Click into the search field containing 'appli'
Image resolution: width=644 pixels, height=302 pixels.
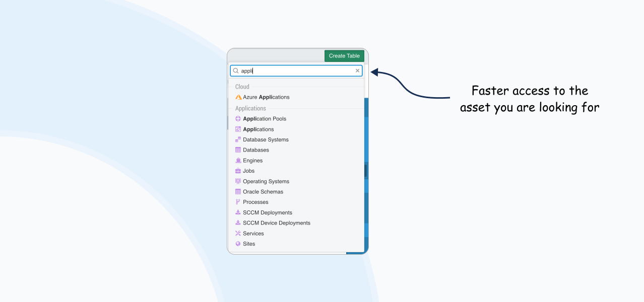(296, 71)
